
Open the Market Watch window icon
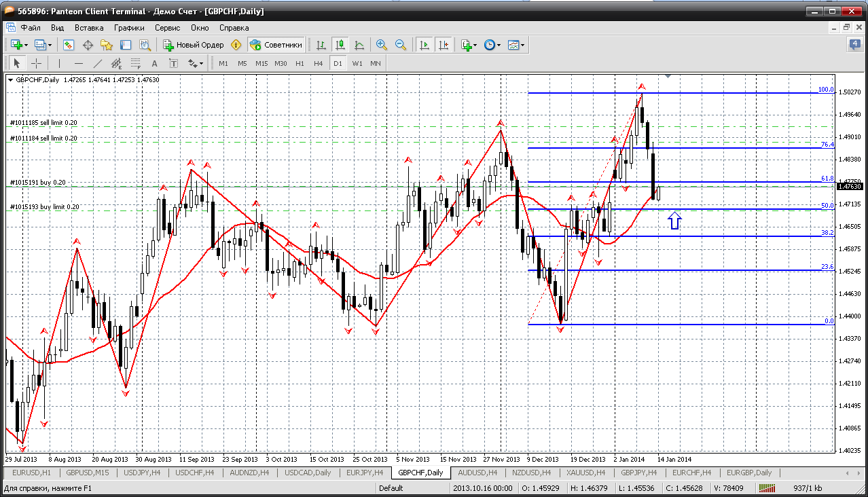point(69,45)
